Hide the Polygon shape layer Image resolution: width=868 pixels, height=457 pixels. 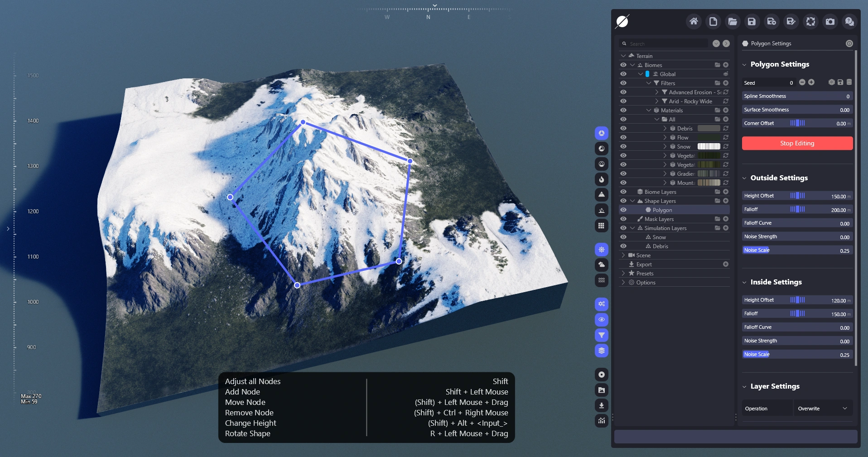[623, 210]
